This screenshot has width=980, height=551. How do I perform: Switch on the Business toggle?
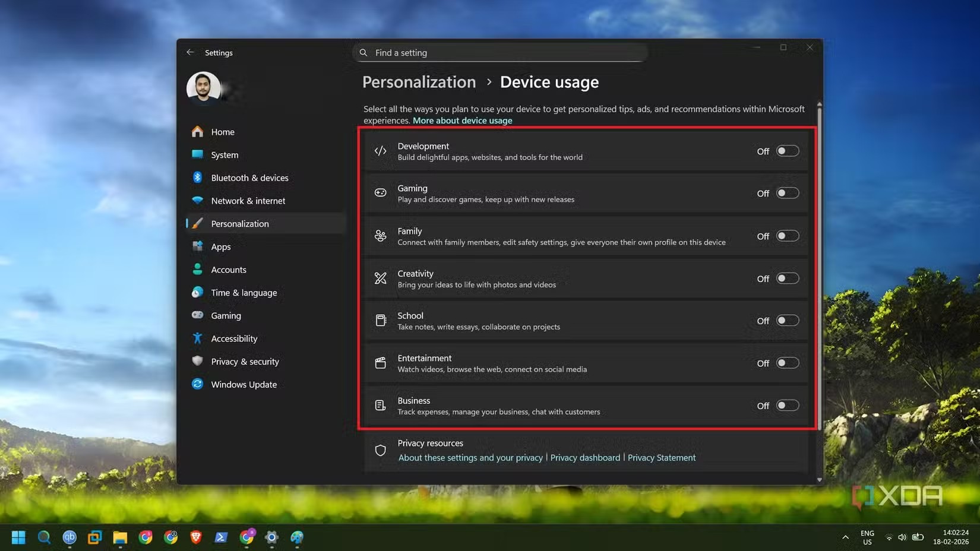point(787,406)
